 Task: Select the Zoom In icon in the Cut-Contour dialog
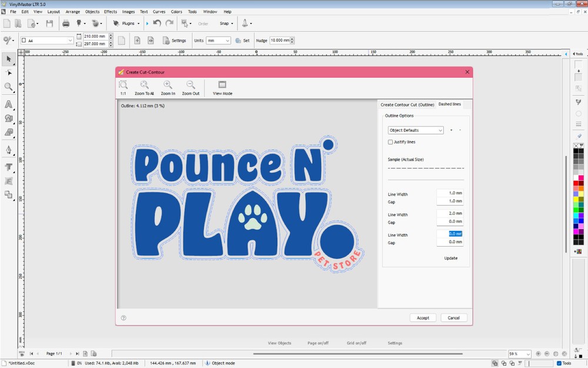168,87
